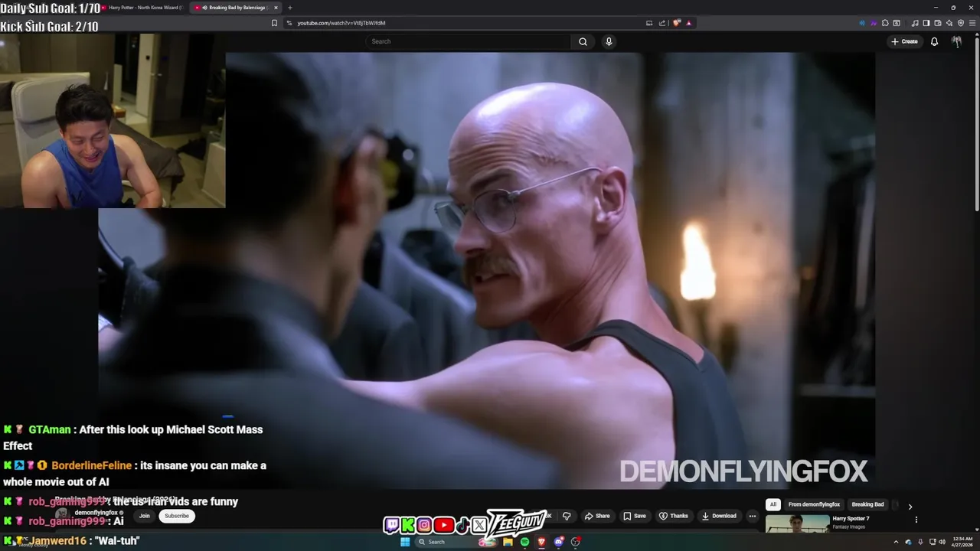
Task: Activate voice search microphone icon
Action: (x=609, y=41)
